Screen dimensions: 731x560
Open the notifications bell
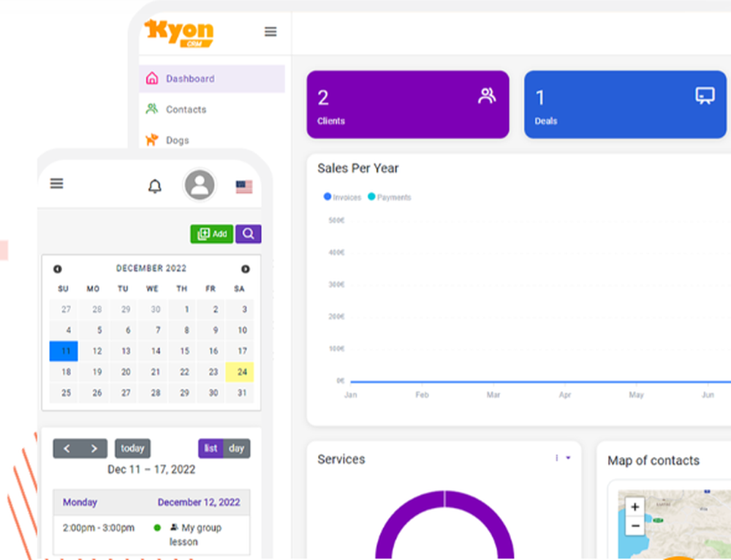155,186
